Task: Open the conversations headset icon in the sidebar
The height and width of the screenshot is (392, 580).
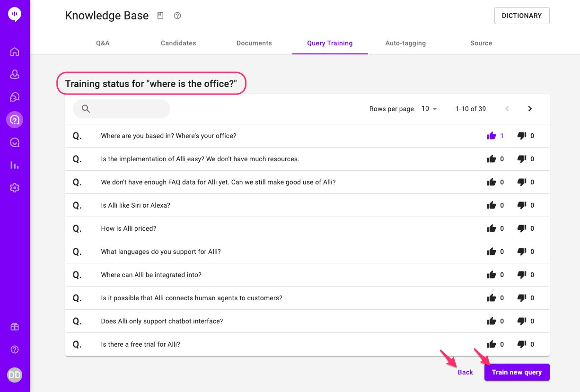Action: (x=15, y=97)
